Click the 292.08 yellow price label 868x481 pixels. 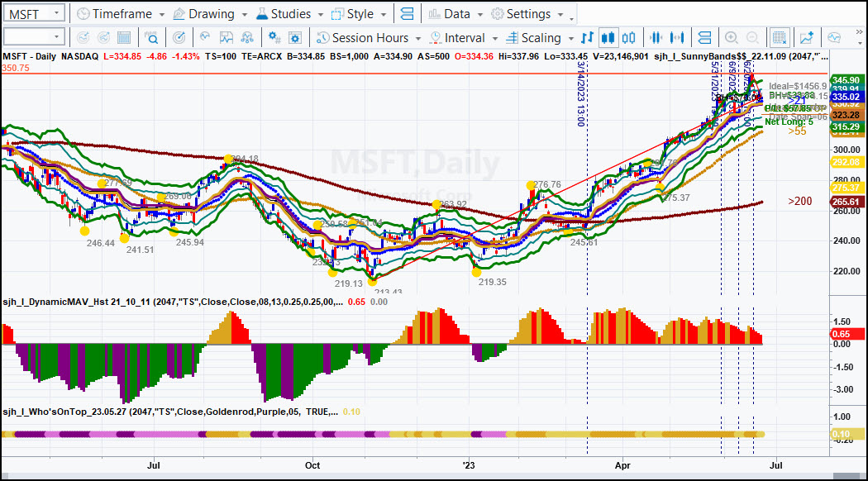pos(846,162)
